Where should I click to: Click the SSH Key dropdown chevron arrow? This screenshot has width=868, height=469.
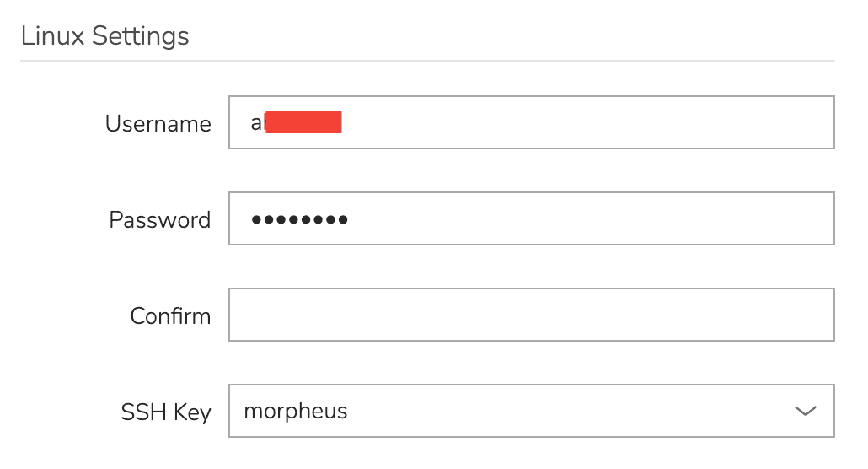[805, 411]
